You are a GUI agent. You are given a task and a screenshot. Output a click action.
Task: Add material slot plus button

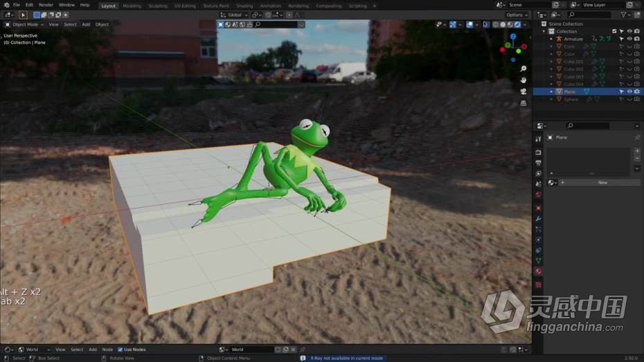pos(637,151)
